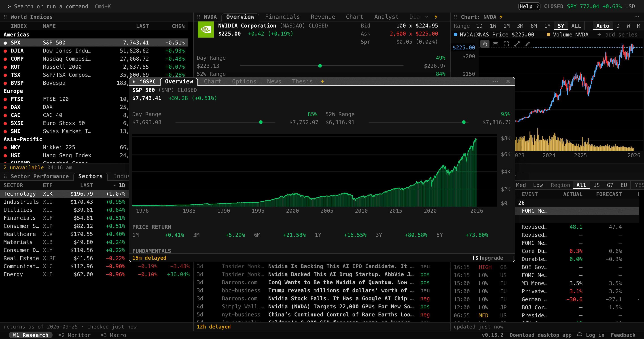The width and height of the screenshot is (644, 339).
Task: Click the NVDA Day Range slider marker
Action: click(x=320, y=66)
